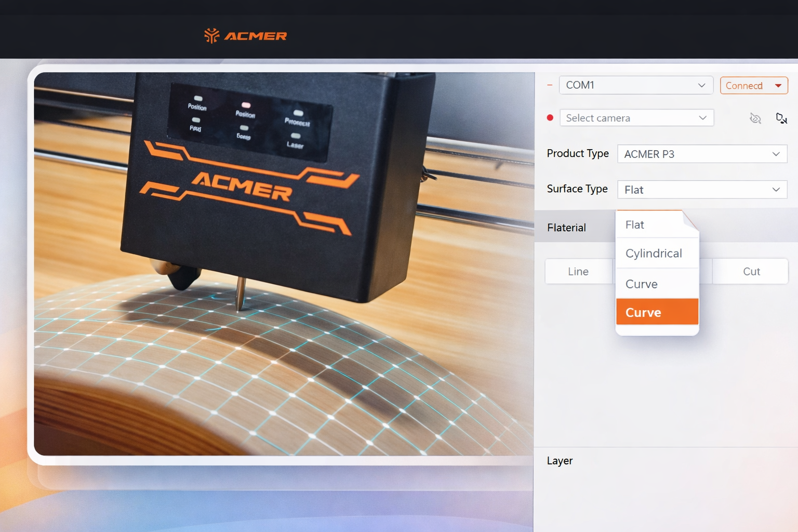798x532 pixels.
Task: Click the orange minus icon beside COM1
Action: [550, 85]
